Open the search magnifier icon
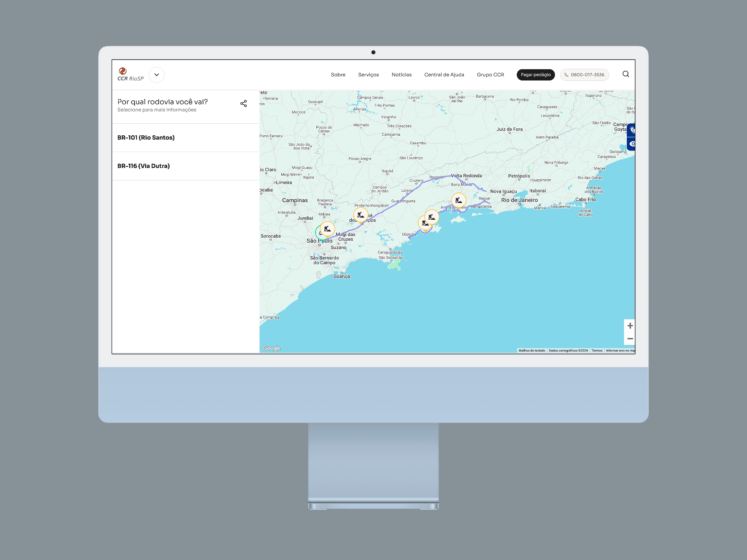The image size is (747, 560). (x=626, y=74)
